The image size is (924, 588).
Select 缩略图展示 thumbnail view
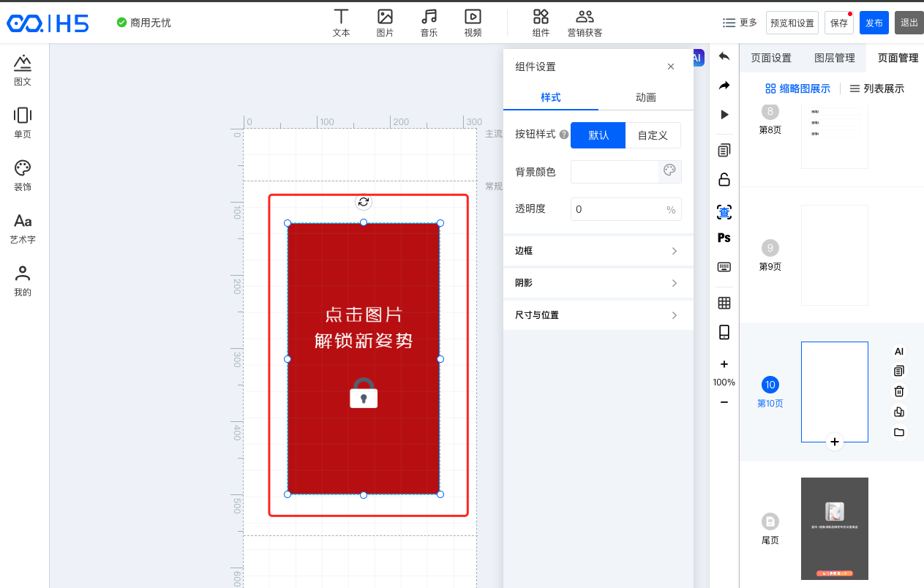coord(797,88)
